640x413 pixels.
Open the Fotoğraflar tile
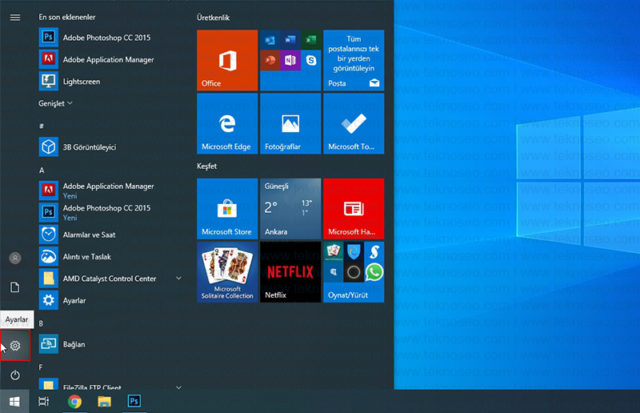pos(290,124)
